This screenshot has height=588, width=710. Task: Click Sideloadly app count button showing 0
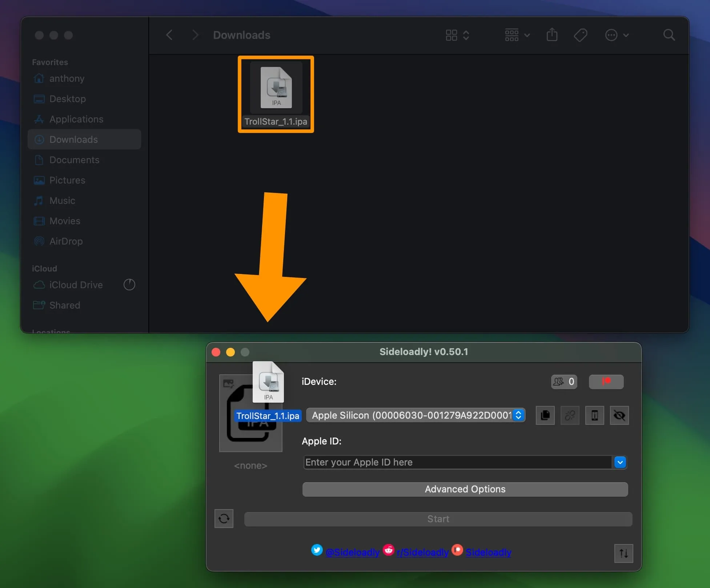pos(564,382)
